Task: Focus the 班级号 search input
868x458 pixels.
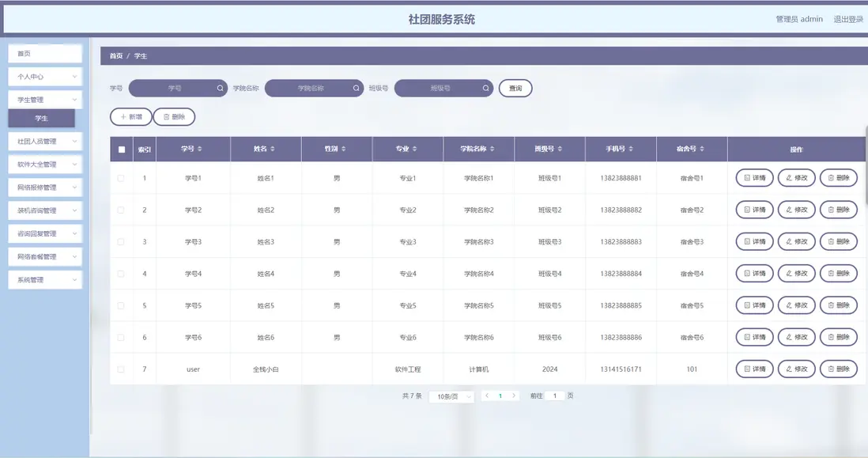Action: (x=443, y=88)
